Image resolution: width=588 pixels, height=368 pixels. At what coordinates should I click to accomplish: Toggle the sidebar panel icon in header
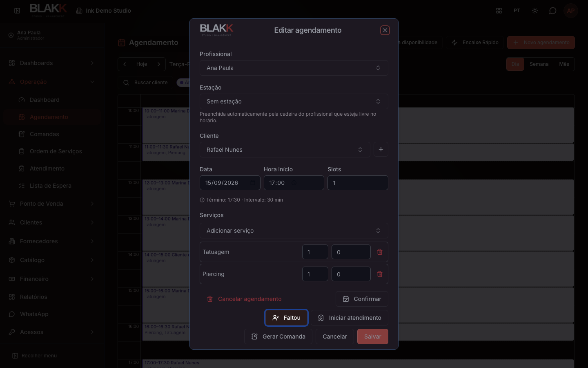pyautogui.click(x=17, y=11)
